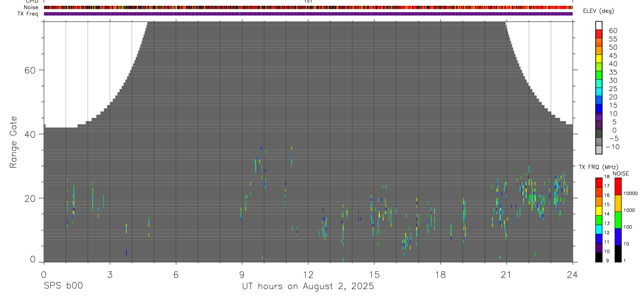Click the '151' CPID value at top

pos(308,2)
